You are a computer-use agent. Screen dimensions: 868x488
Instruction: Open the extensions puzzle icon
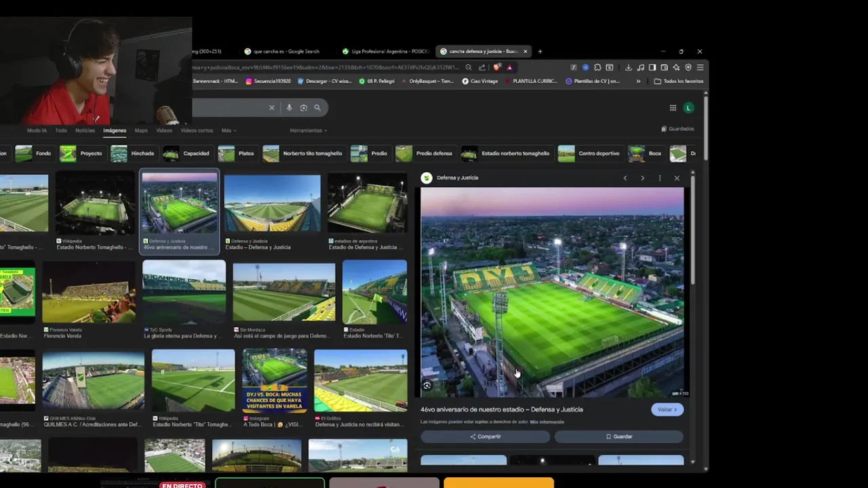597,67
